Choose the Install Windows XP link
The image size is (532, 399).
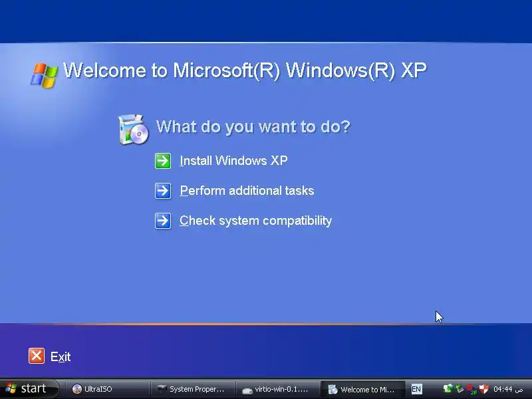point(233,160)
